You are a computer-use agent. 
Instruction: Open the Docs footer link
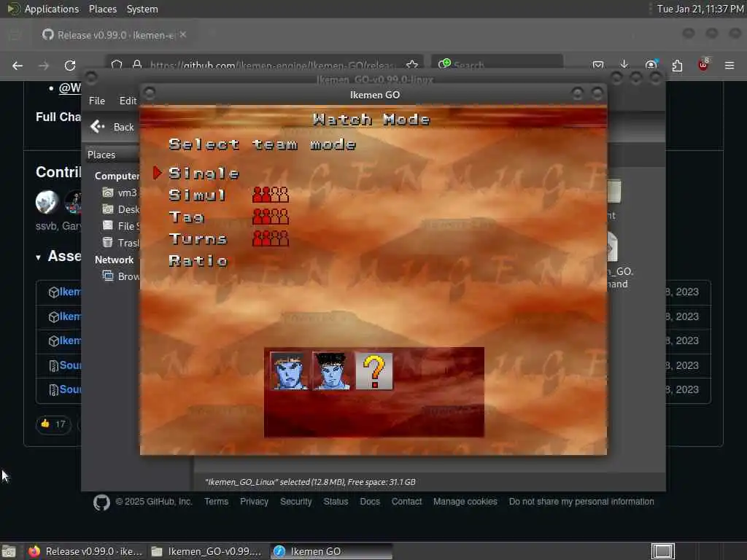[x=370, y=502]
